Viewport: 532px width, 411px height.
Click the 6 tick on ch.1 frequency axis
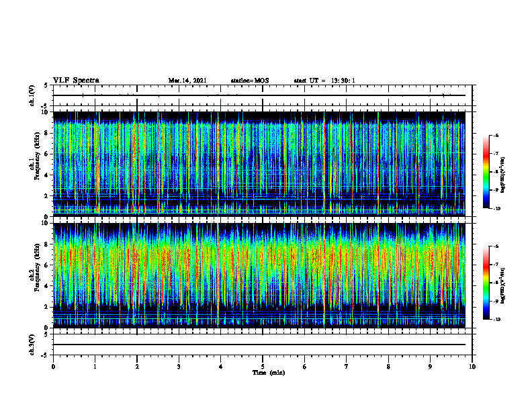click(x=47, y=154)
